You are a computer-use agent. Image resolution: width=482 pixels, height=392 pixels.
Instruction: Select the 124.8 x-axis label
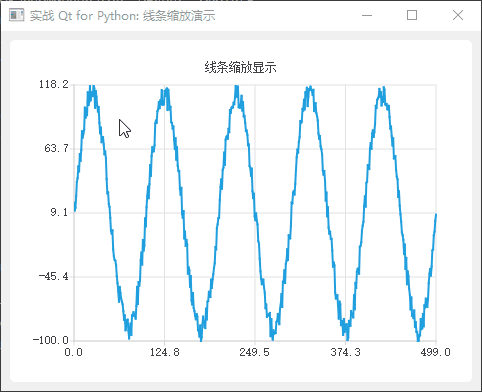164,352
